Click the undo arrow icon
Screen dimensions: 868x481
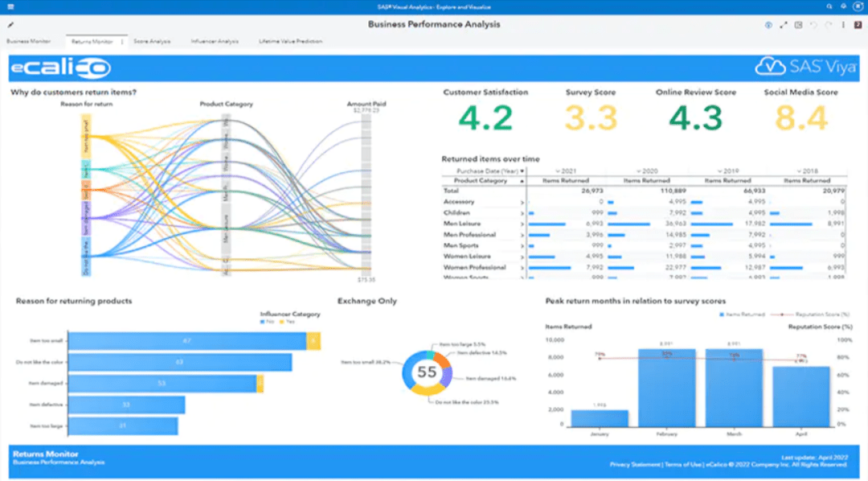click(814, 25)
